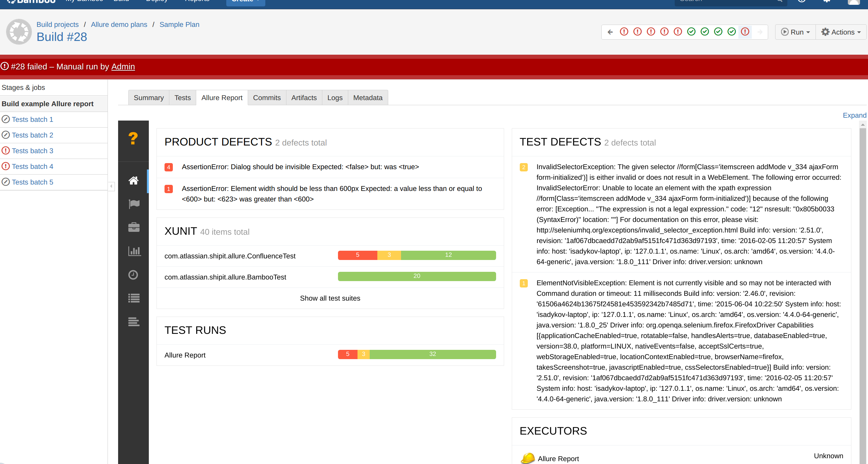The image size is (868, 464).
Task: Open the Graphs bar chart icon
Action: [134, 251]
